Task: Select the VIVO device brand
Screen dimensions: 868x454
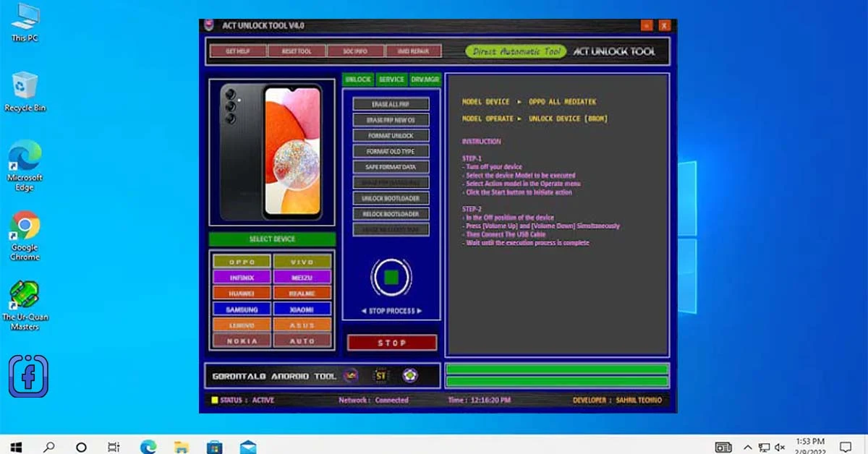Action: [302, 262]
